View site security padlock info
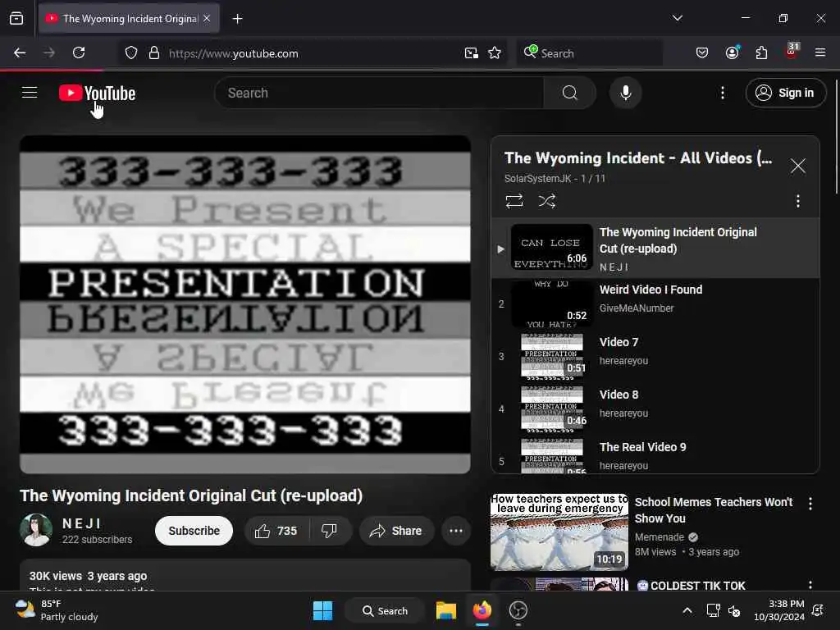Viewport: 840px width, 630px height. click(x=153, y=53)
